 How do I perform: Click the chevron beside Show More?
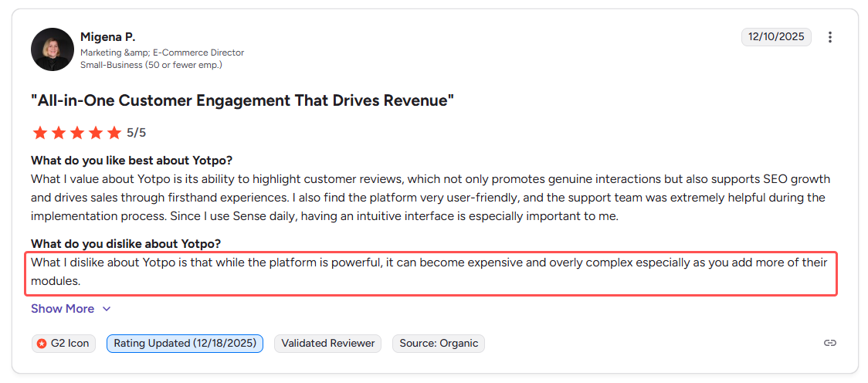[107, 309]
